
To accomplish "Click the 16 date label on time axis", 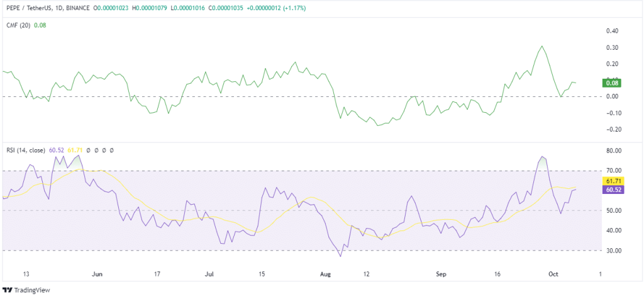I will pos(497,273).
